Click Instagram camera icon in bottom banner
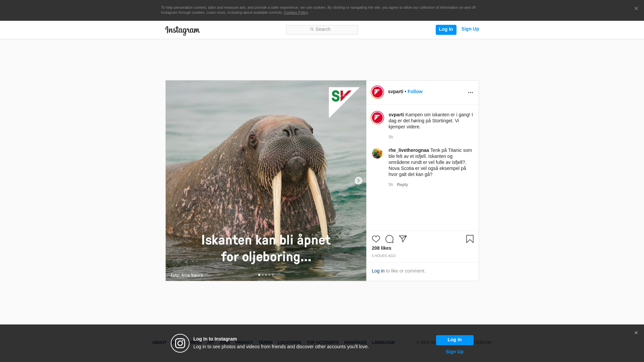 pyautogui.click(x=180, y=343)
